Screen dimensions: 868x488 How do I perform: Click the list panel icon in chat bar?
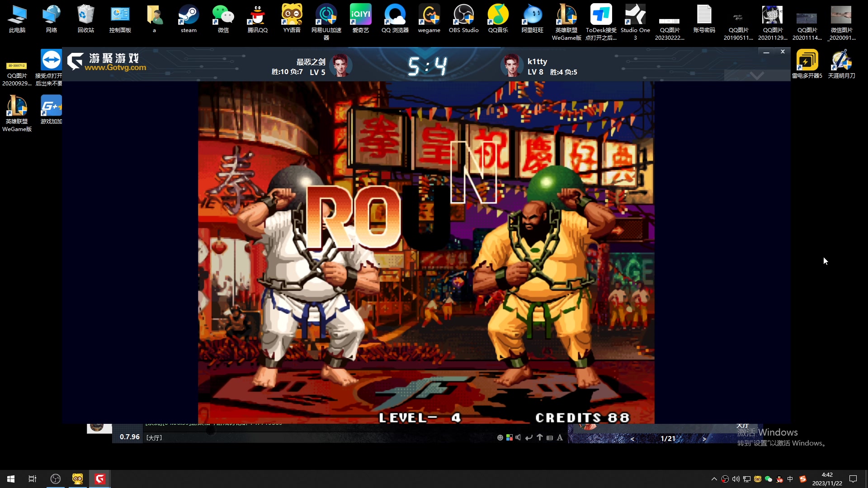pyautogui.click(x=550, y=437)
